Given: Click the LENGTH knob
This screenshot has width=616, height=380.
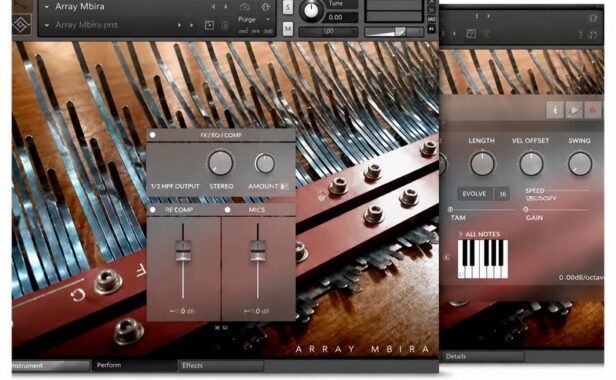Looking at the screenshot, I should tap(482, 163).
